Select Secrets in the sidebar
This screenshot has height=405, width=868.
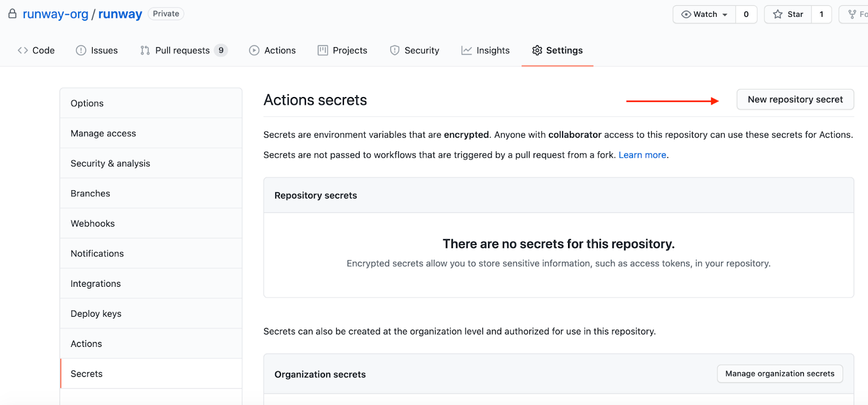point(151,374)
